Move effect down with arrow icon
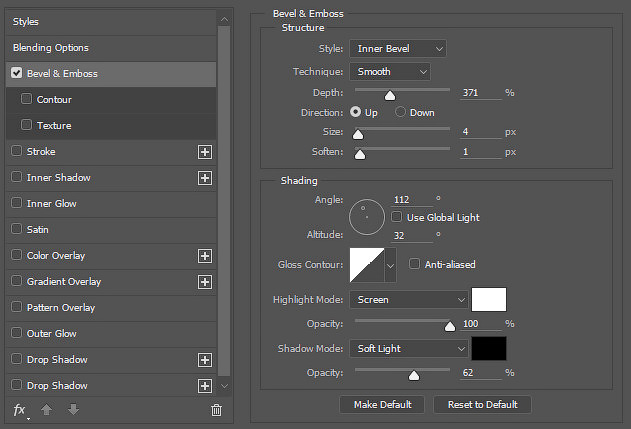 (x=73, y=410)
